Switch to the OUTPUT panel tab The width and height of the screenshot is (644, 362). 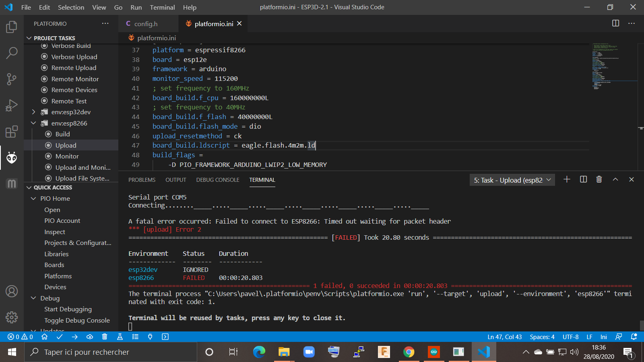pyautogui.click(x=176, y=180)
